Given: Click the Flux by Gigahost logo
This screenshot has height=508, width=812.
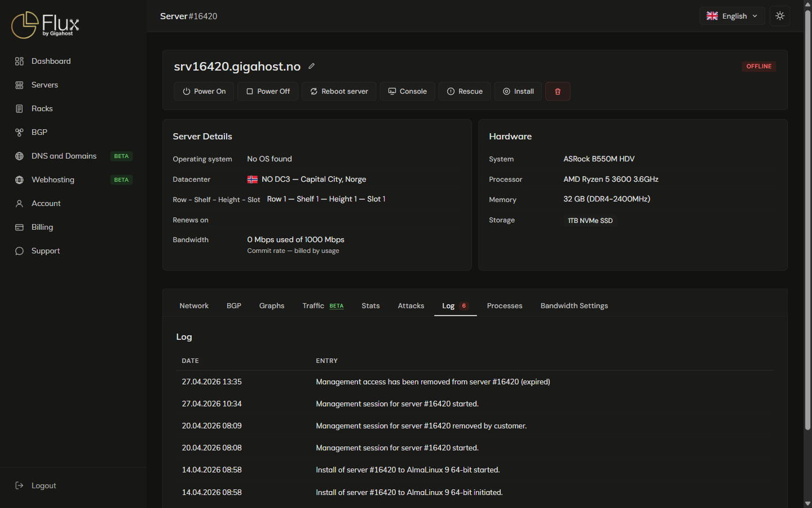Looking at the screenshot, I should point(45,25).
